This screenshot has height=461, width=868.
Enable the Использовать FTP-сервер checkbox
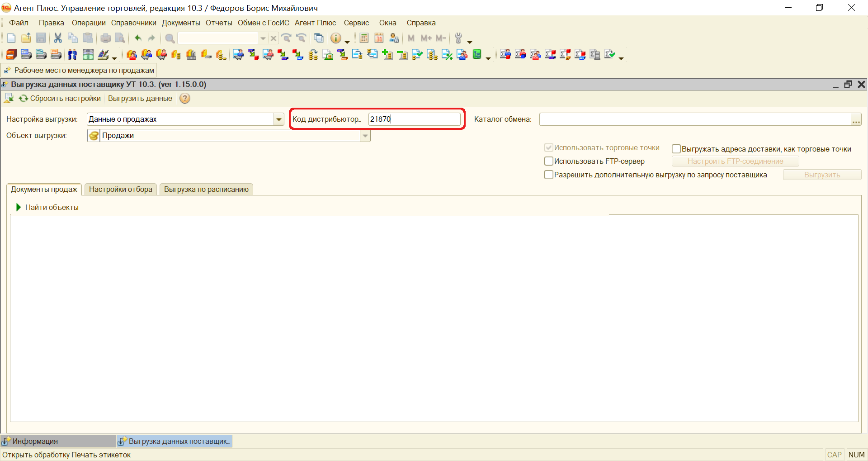[549, 162]
